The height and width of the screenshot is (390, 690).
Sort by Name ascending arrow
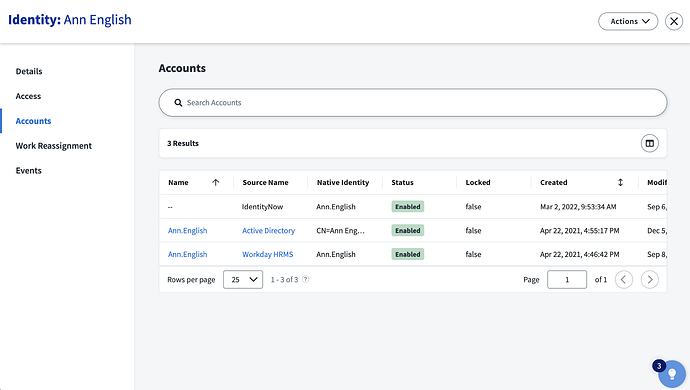point(215,182)
